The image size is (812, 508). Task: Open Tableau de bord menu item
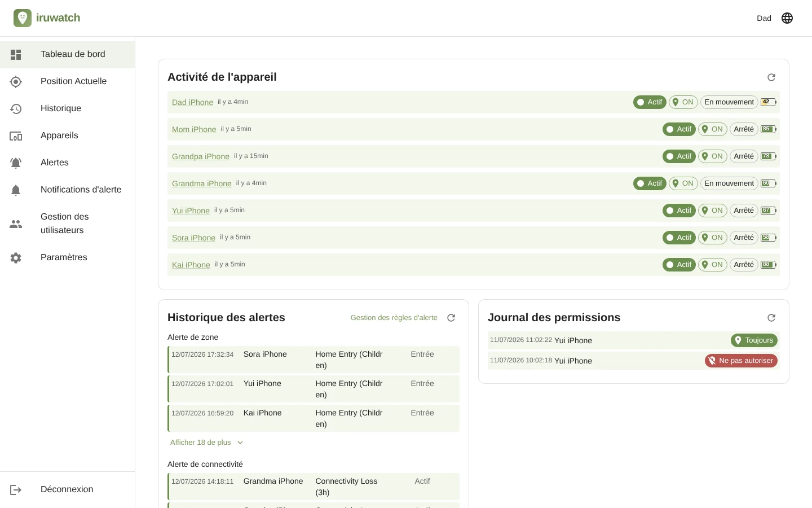(x=68, y=54)
